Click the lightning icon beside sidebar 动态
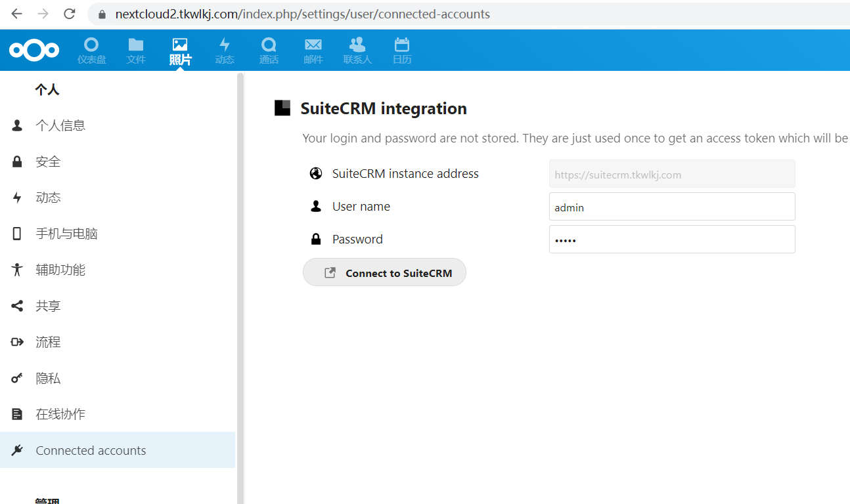The width and height of the screenshot is (850, 504). tap(17, 198)
